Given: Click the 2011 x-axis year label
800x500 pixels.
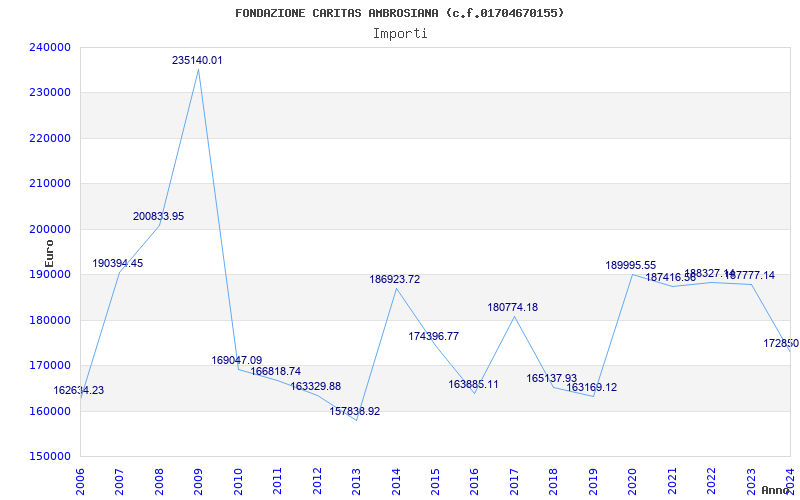Looking at the screenshot, I should click(278, 481).
